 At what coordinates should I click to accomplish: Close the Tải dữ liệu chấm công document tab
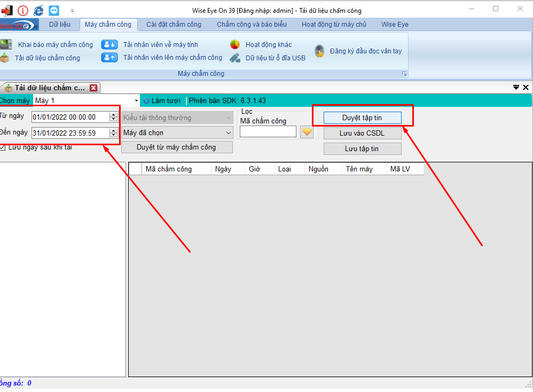[93, 88]
